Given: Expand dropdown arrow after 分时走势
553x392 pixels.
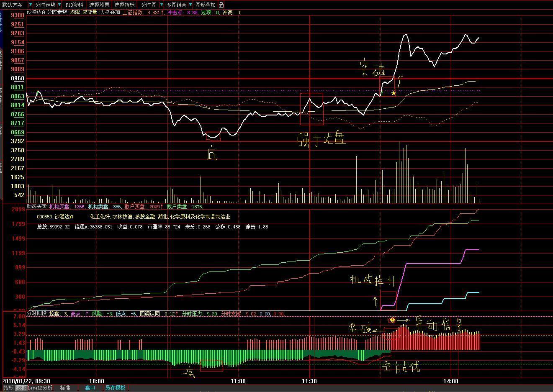Looking at the screenshot, I should 60,5.
